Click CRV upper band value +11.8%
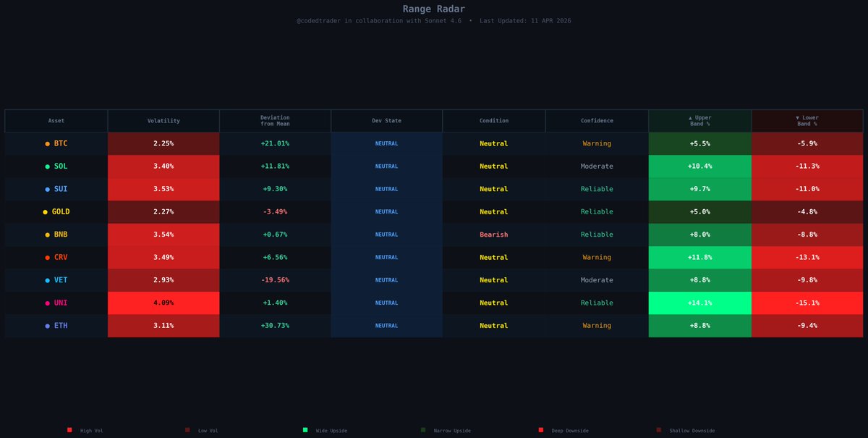Screen dimensions: 868x438 pyautogui.click(x=700, y=258)
